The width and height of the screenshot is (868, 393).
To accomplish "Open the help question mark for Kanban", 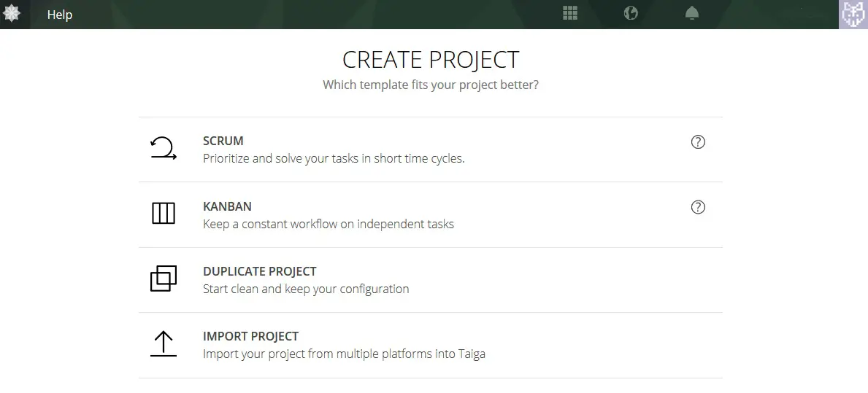I will [x=698, y=208].
